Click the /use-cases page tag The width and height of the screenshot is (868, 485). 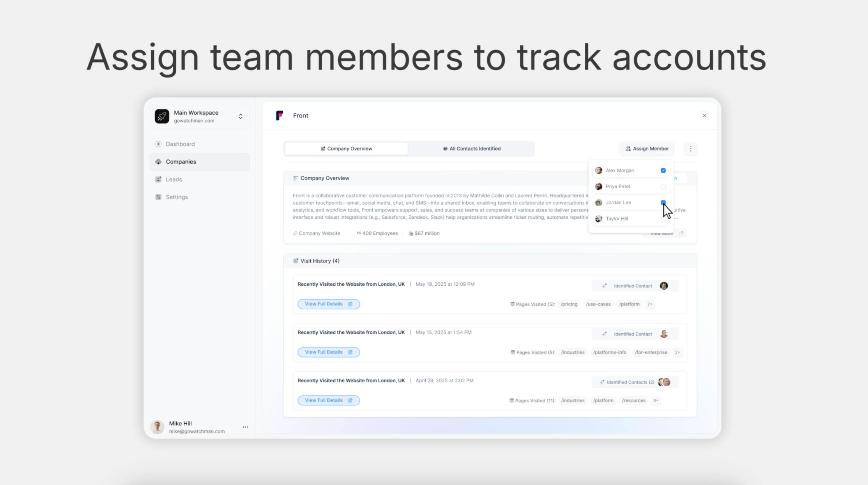click(598, 304)
